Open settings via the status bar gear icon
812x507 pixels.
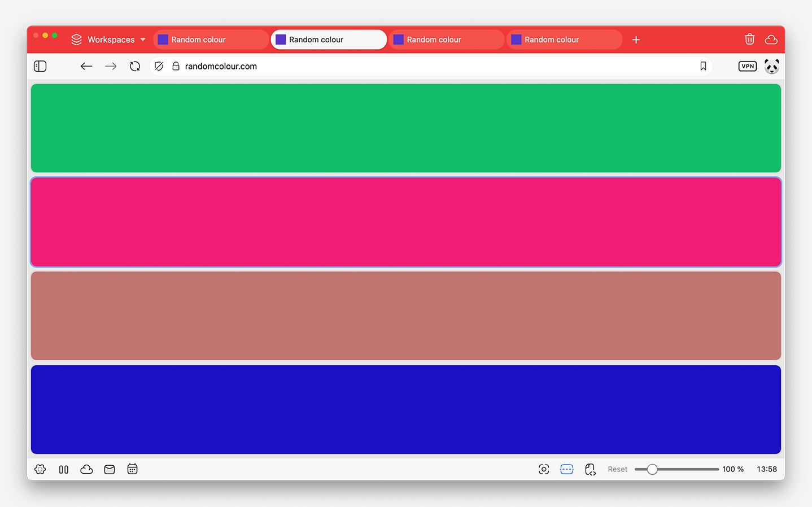pos(40,469)
